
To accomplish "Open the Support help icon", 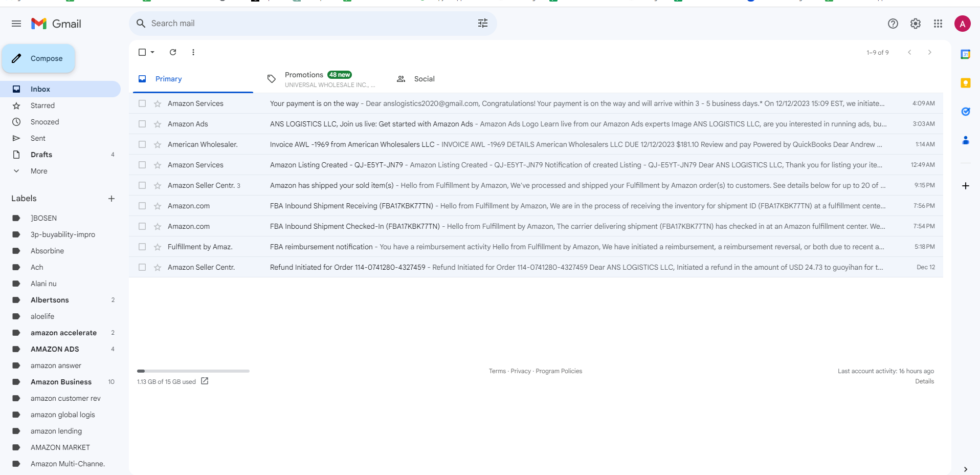I will 893,24.
